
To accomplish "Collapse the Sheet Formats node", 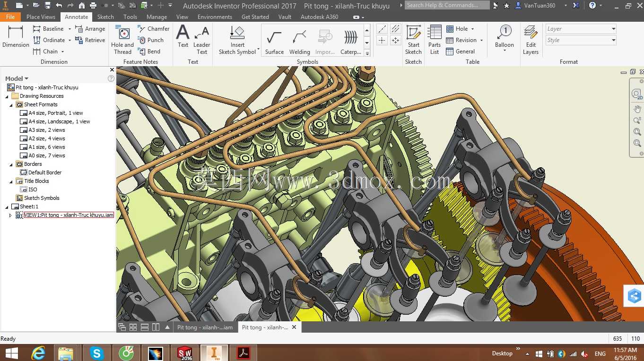I will [11, 105].
